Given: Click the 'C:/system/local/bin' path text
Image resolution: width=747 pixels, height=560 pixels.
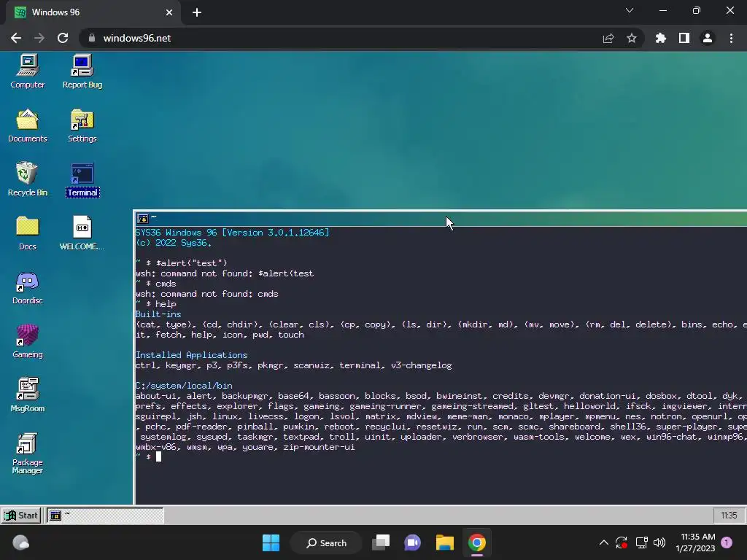Looking at the screenshot, I should pyautogui.click(x=184, y=386).
